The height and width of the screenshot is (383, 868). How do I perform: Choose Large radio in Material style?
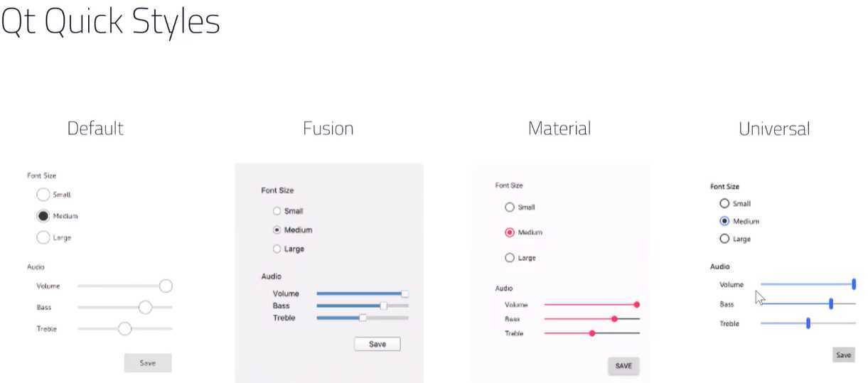coord(509,258)
